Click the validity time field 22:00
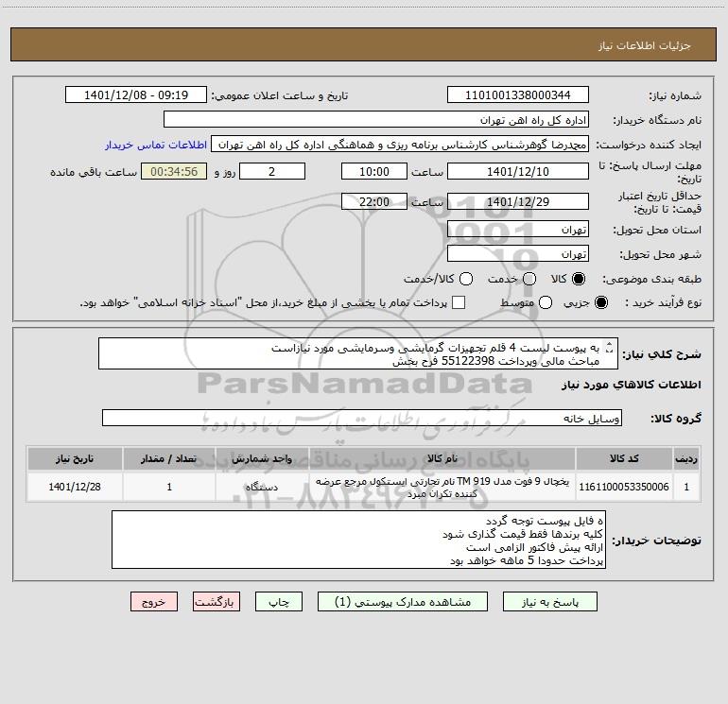Viewport: 728px width, 704px height. pyautogui.click(x=374, y=202)
